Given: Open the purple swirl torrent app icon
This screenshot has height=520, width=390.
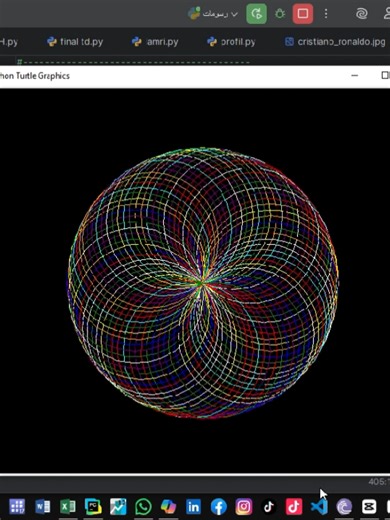Looking at the screenshot, I should [344, 507].
